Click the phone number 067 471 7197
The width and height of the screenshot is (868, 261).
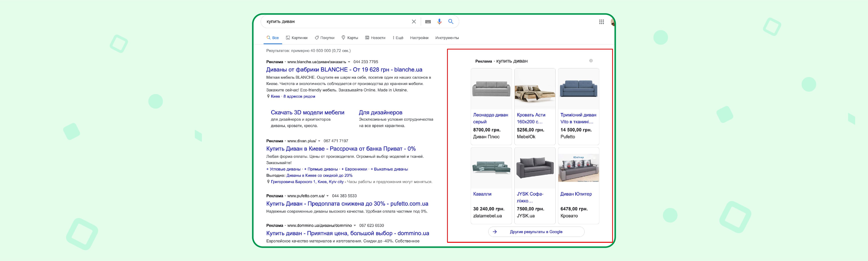336,141
